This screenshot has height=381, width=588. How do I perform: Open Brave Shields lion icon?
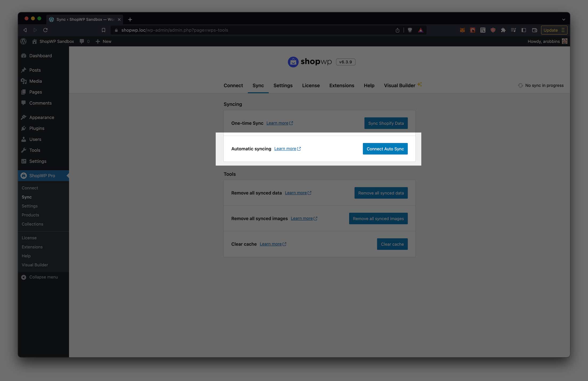click(410, 30)
